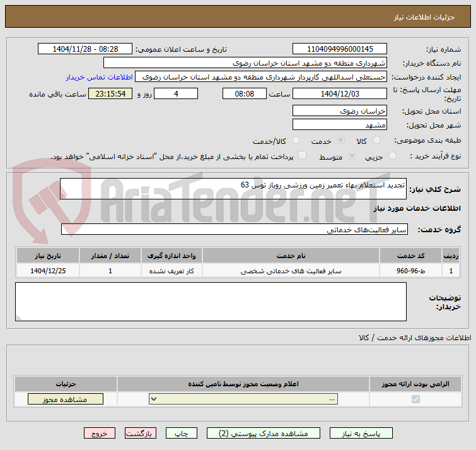Open مشاهده مدارک پیوستی (2) attachments
This screenshot has width=476, height=450.
(263, 434)
